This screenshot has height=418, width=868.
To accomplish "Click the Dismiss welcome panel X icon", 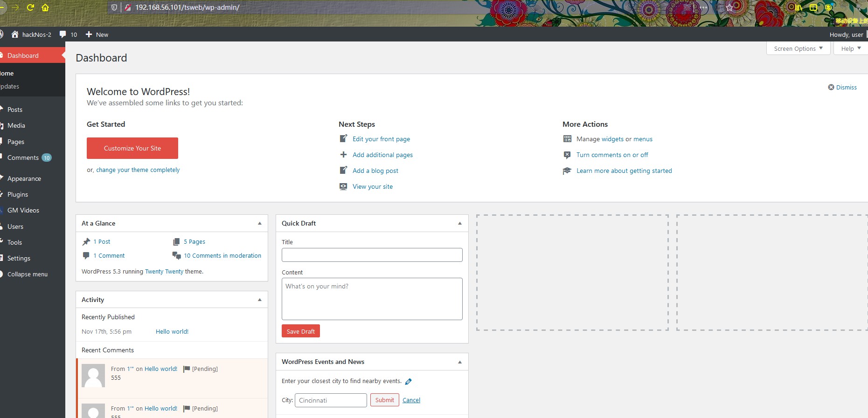I will [831, 87].
